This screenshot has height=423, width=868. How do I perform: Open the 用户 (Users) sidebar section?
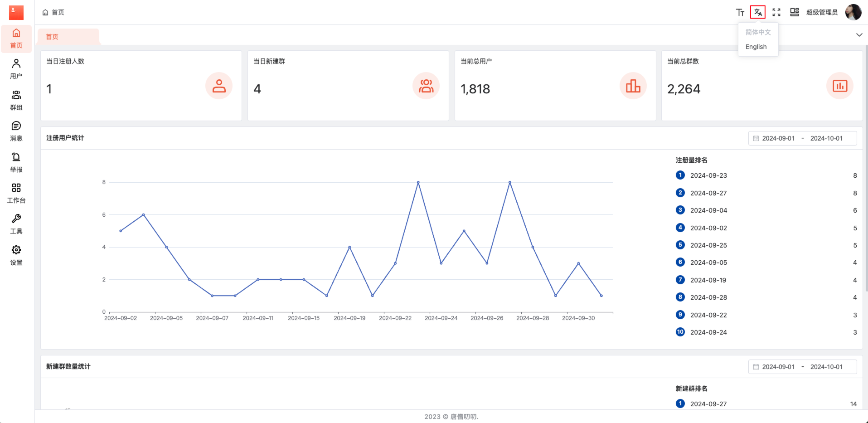16,69
